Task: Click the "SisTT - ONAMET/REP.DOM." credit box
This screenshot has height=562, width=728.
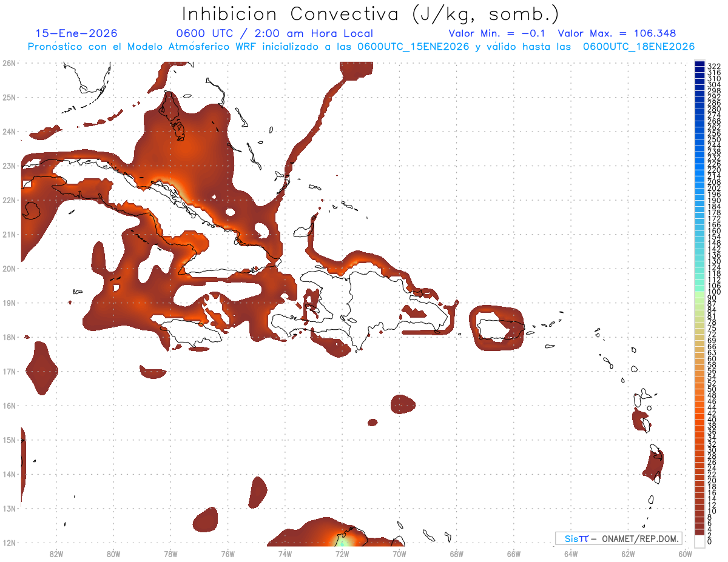Action: [619, 538]
